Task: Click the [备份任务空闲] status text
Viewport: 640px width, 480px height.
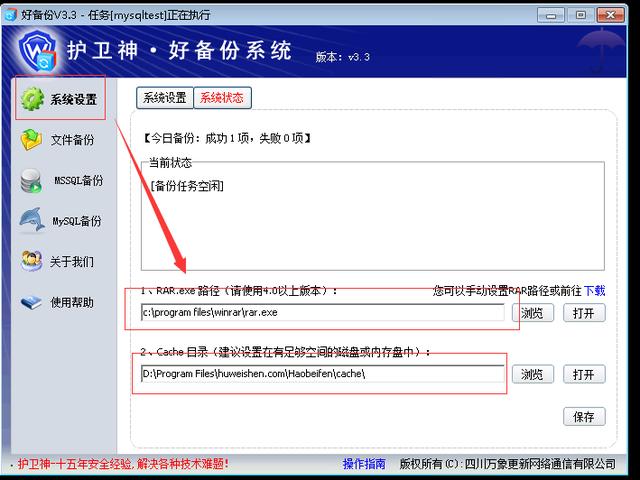Action: pos(187,186)
